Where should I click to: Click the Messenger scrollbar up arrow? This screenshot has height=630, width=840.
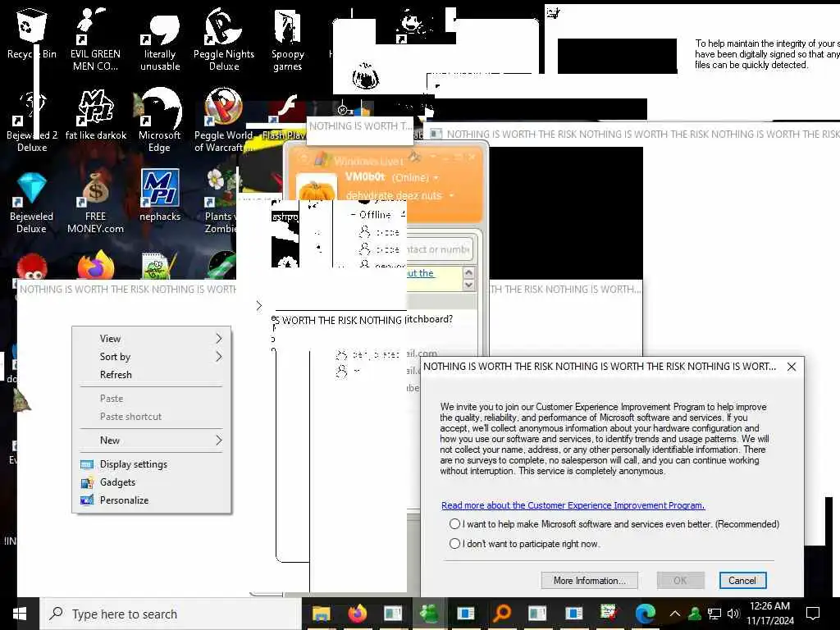click(x=468, y=272)
